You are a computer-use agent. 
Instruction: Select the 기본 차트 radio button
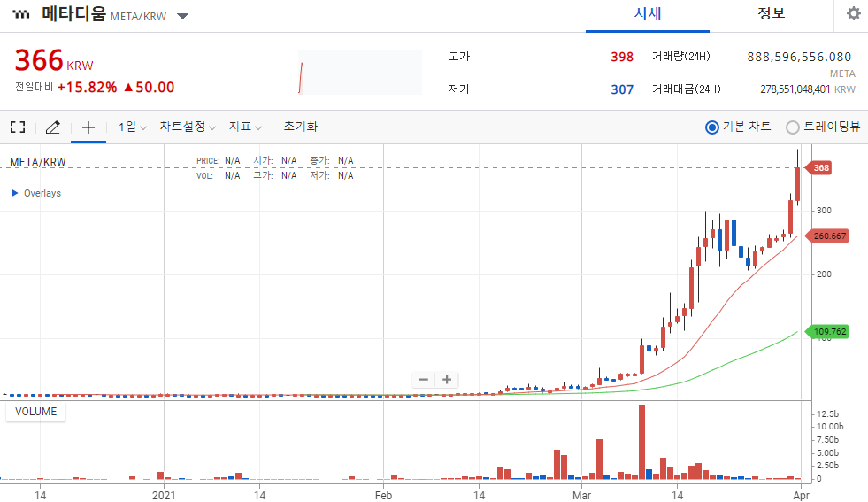pos(712,127)
